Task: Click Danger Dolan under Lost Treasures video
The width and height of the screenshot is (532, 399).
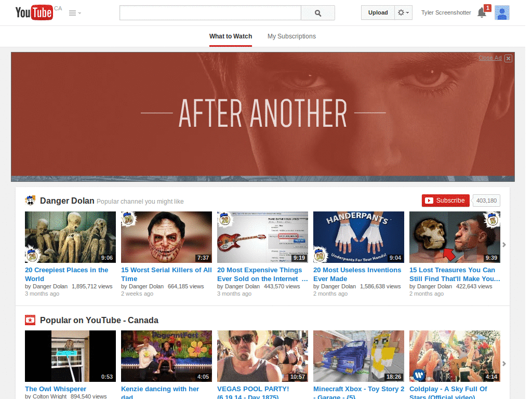Action: pos(434,286)
